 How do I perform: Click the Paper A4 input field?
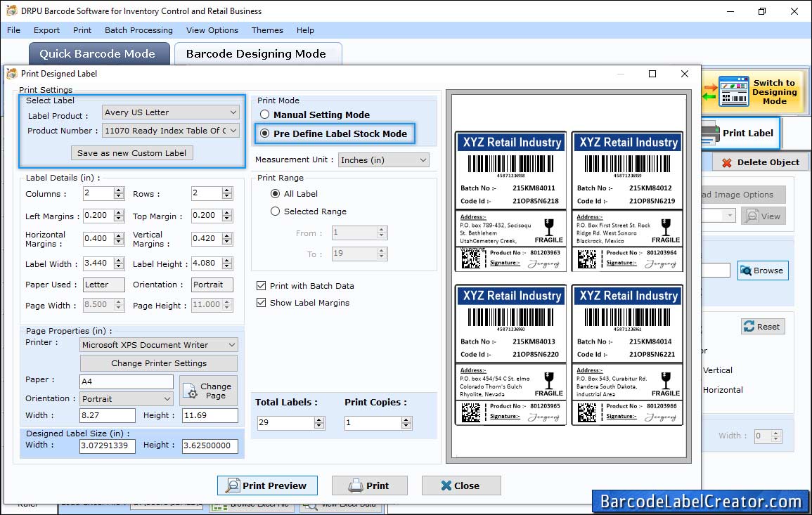click(x=127, y=382)
